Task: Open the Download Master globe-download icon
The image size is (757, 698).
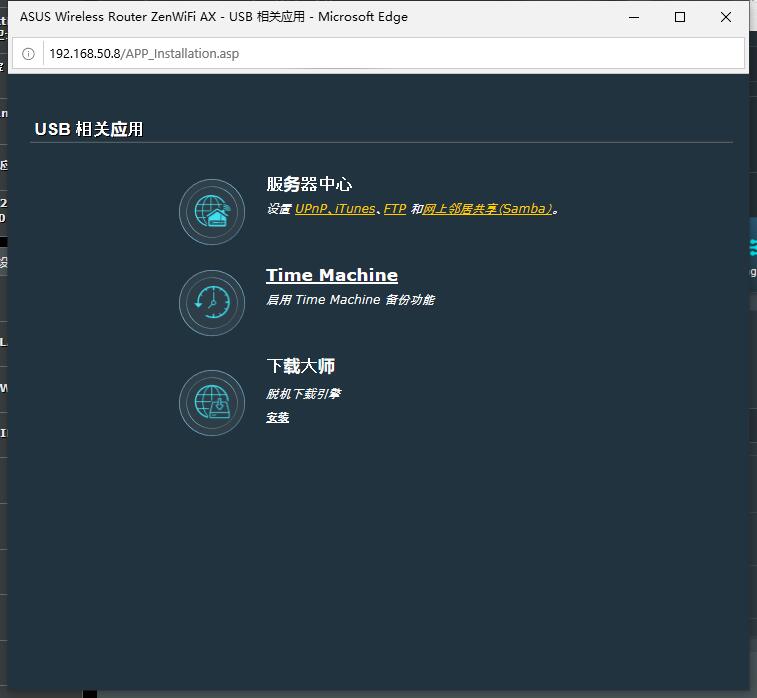Action: tap(212, 403)
